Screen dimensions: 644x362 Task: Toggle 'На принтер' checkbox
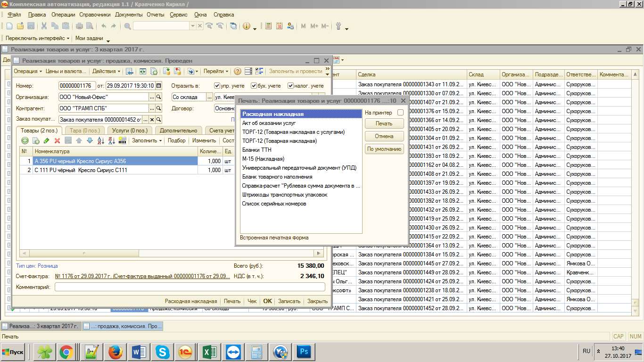point(400,113)
